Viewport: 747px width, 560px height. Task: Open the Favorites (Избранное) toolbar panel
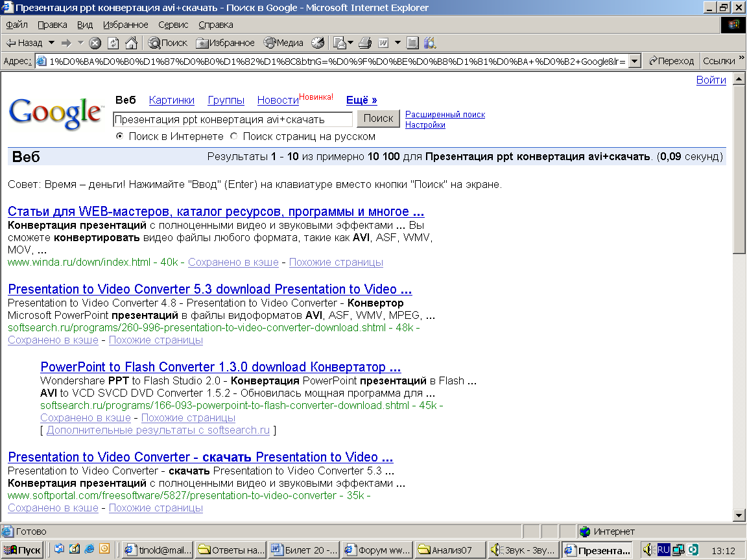[x=226, y=43]
